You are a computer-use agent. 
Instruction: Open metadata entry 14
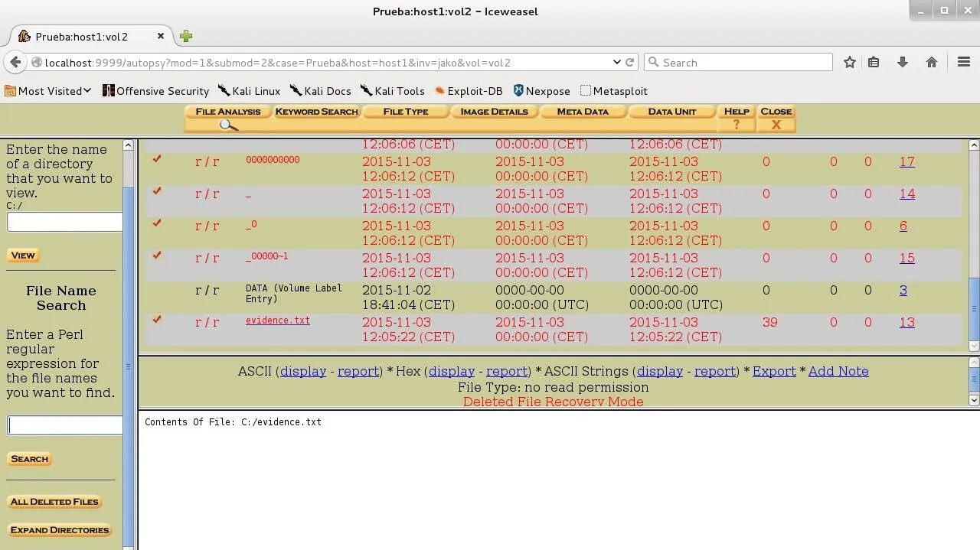pos(907,194)
